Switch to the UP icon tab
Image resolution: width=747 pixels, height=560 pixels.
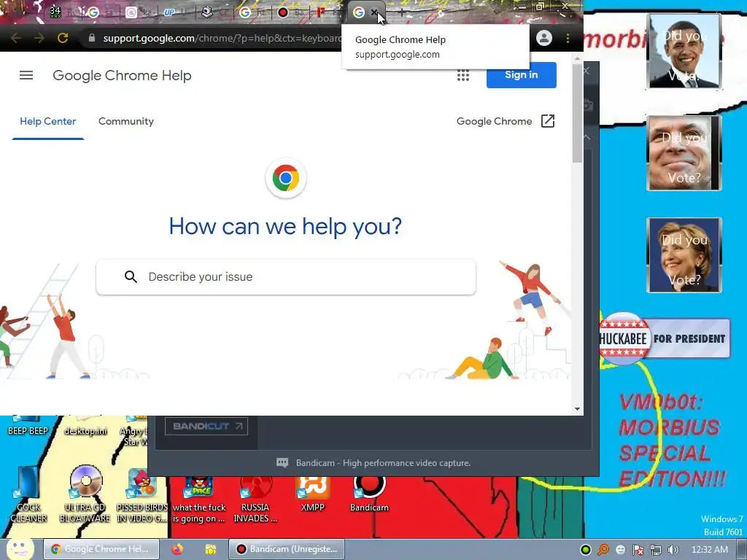[x=169, y=12]
